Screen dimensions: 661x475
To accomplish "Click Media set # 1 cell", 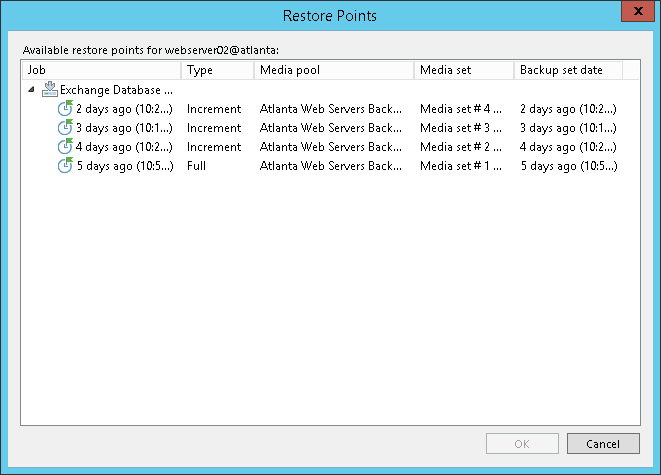I will coord(461,166).
